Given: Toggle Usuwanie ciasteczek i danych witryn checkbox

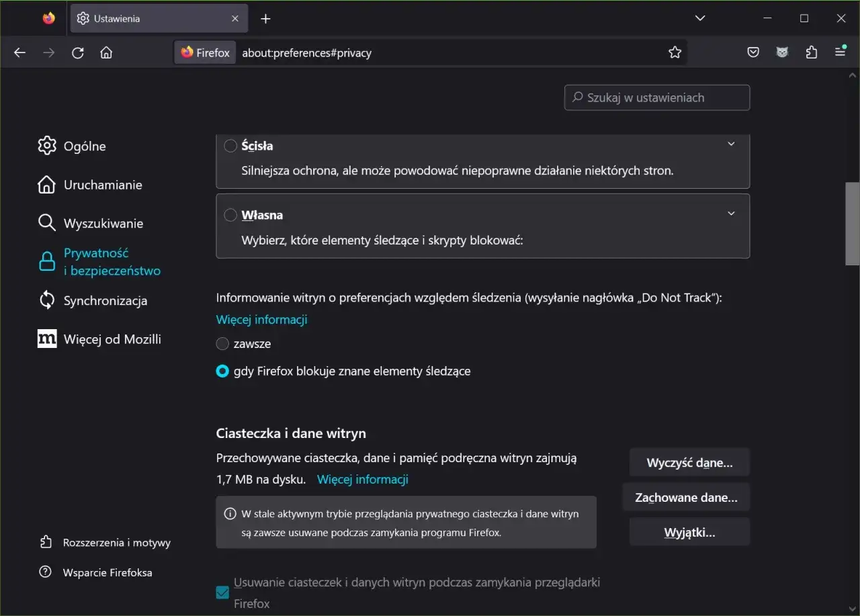Looking at the screenshot, I should pyautogui.click(x=222, y=593).
